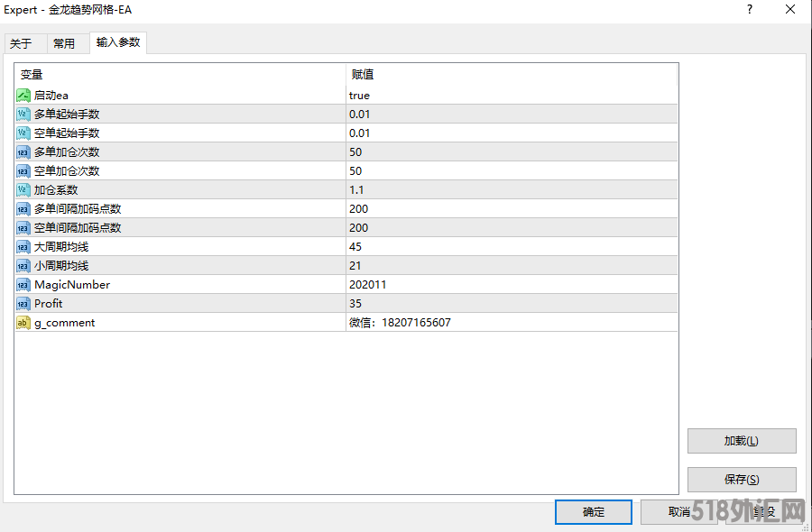Click the icon beside MagicNumber
Screen dimensions: 812x532
point(23,285)
